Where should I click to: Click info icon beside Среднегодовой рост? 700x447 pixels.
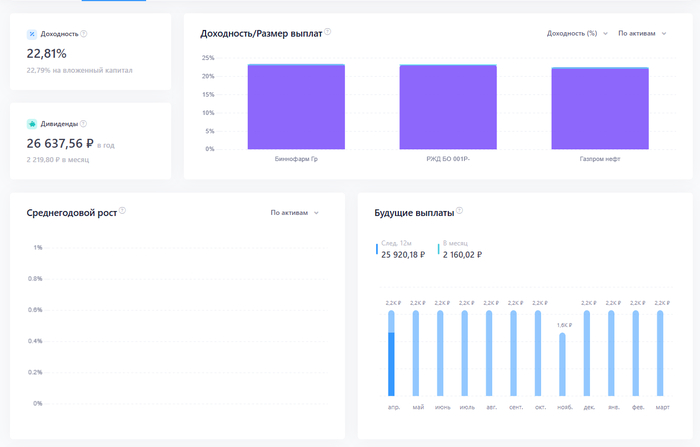[122, 212]
